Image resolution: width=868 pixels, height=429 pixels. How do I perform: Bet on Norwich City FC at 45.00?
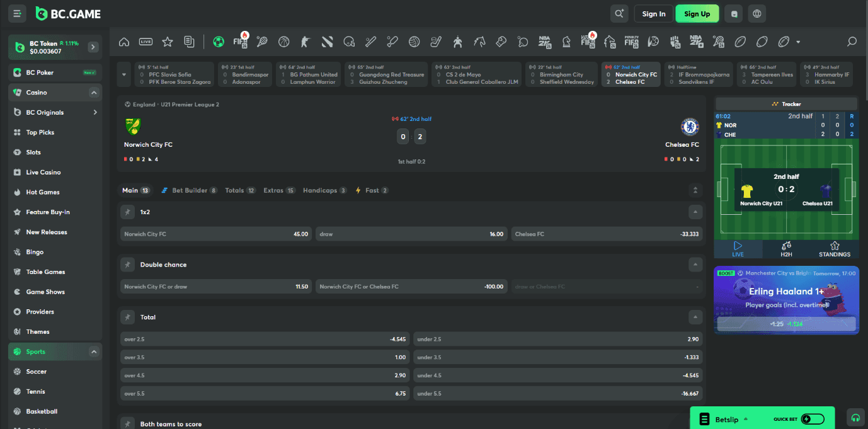coord(216,234)
